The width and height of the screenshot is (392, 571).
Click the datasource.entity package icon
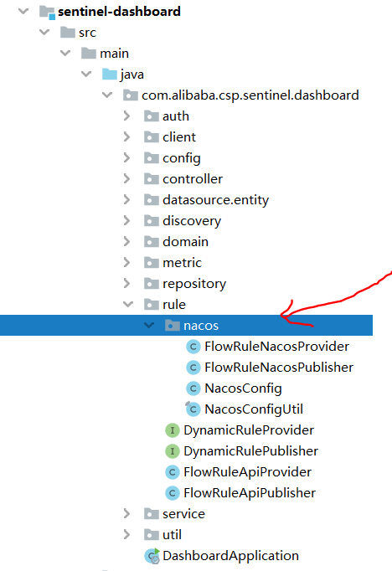click(x=152, y=200)
